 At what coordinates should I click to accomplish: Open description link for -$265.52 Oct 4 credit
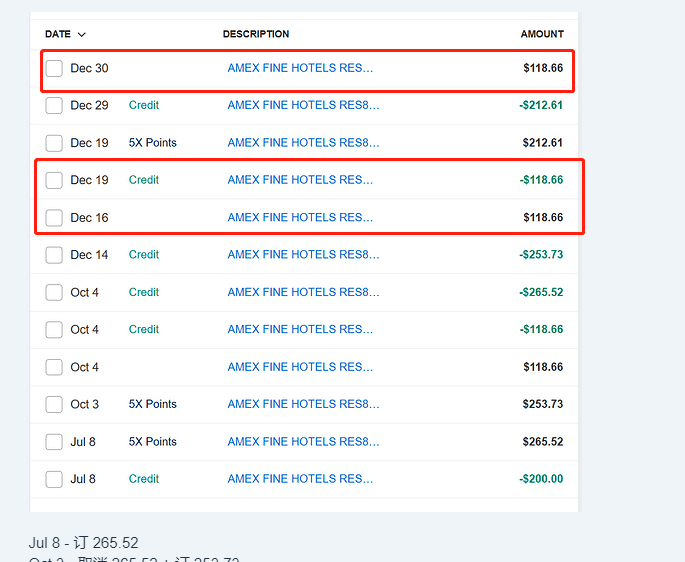tap(303, 293)
